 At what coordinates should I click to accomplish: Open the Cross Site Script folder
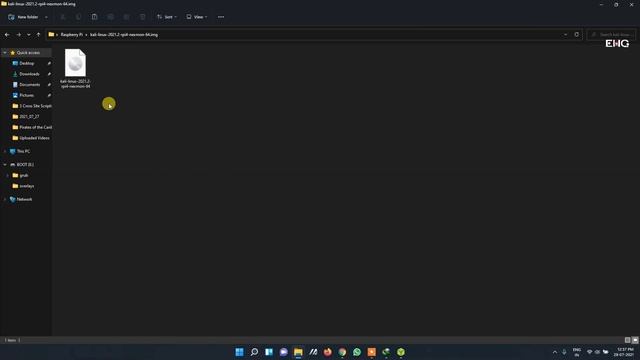[32, 106]
